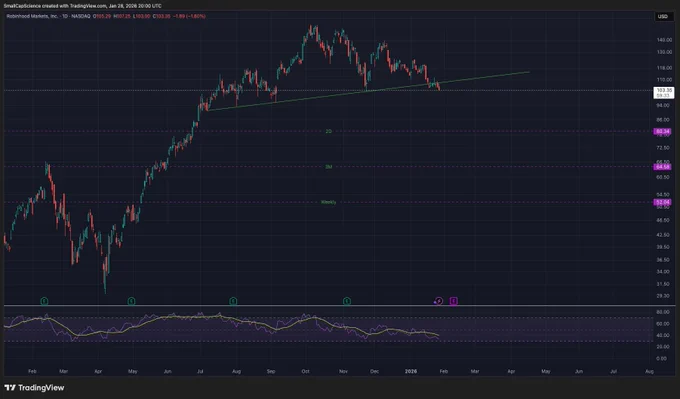Click 72.50 on the price scale

(x=664, y=148)
